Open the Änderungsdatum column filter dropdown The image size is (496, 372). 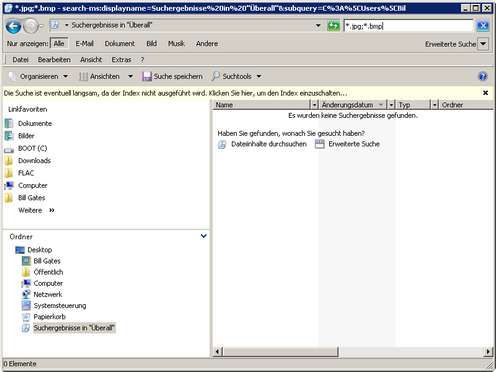pos(391,105)
